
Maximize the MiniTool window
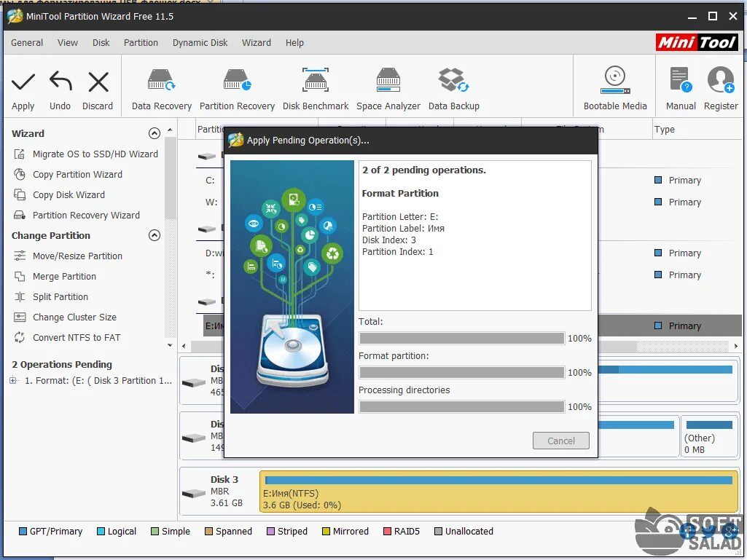click(713, 16)
